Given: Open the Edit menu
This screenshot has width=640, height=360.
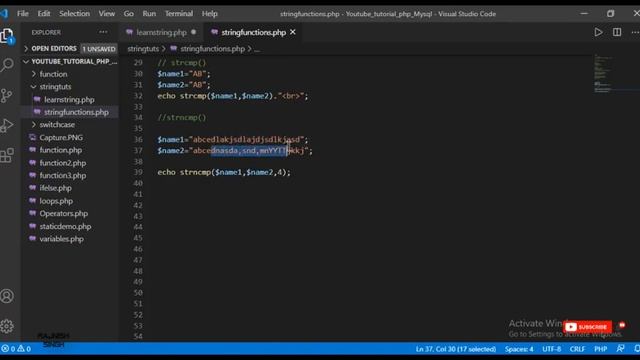Looking at the screenshot, I should [44, 13].
